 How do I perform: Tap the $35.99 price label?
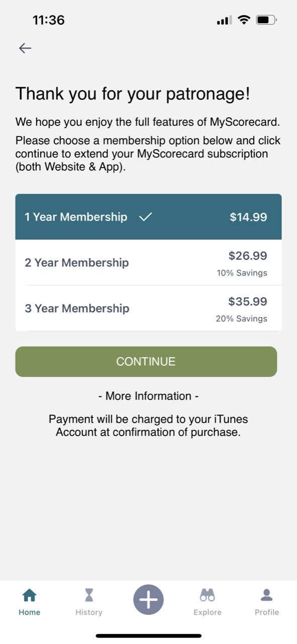click(x=248, y=301)
